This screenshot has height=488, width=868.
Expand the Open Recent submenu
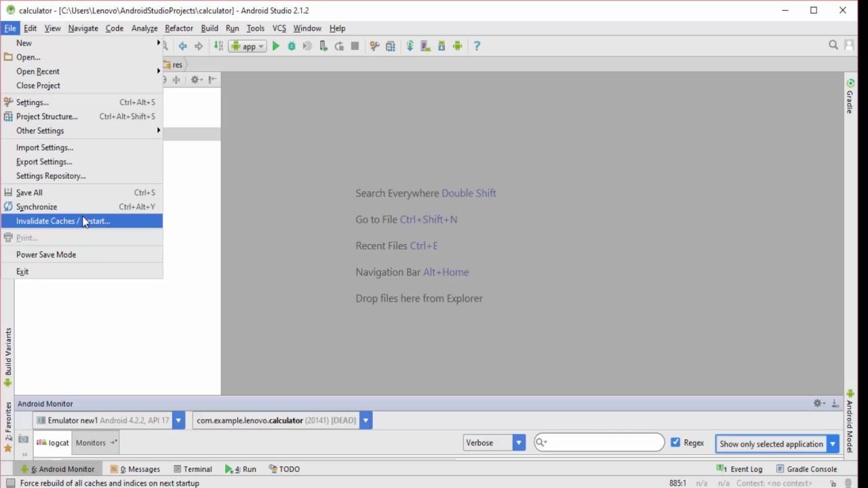(81, 71)
